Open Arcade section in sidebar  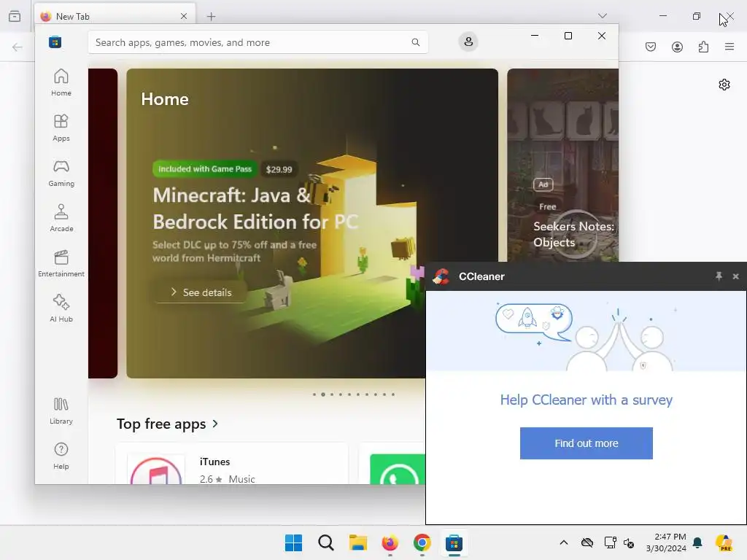61,218
